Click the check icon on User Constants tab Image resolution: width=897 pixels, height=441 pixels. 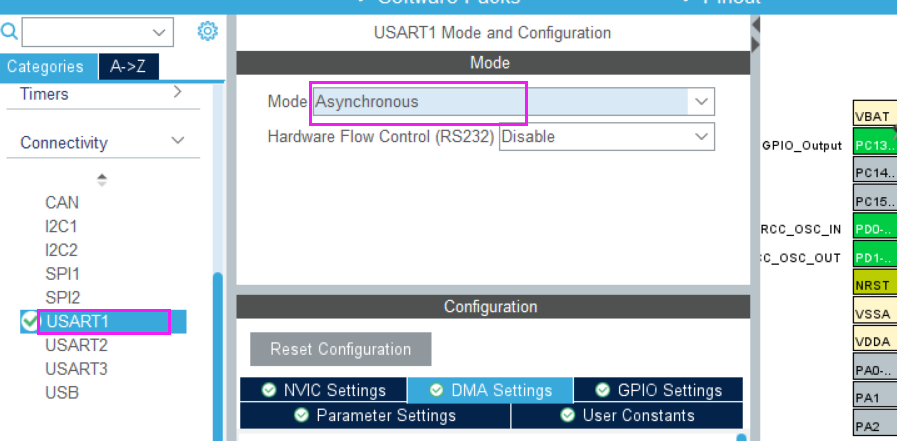pyautogui.click(x=567, y=415)
